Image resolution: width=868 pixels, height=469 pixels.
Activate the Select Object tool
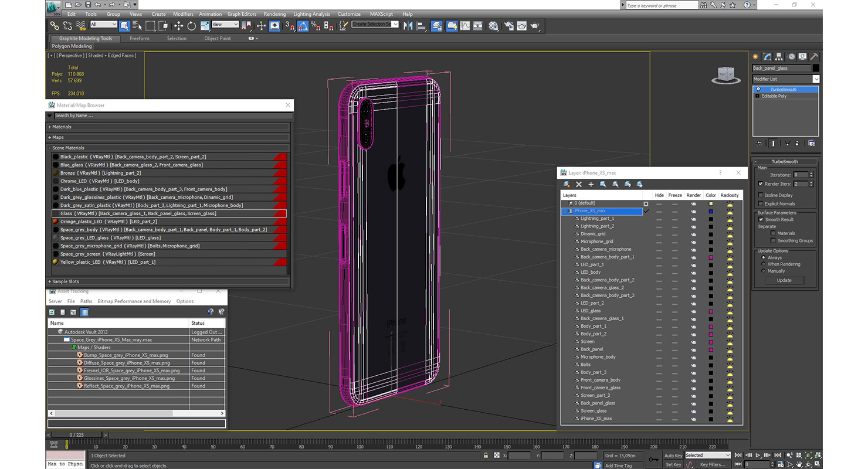pos(125,25)
